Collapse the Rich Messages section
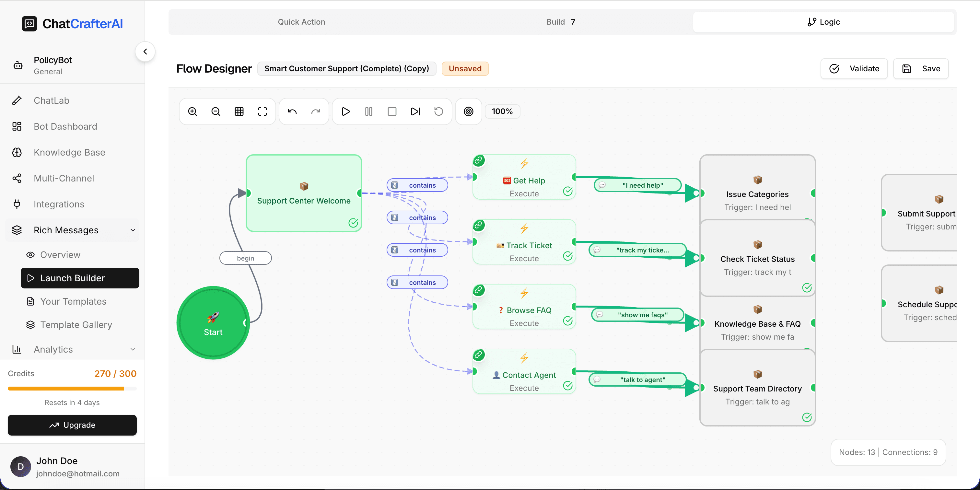This screenshot has width=980, height=490. 133,230
